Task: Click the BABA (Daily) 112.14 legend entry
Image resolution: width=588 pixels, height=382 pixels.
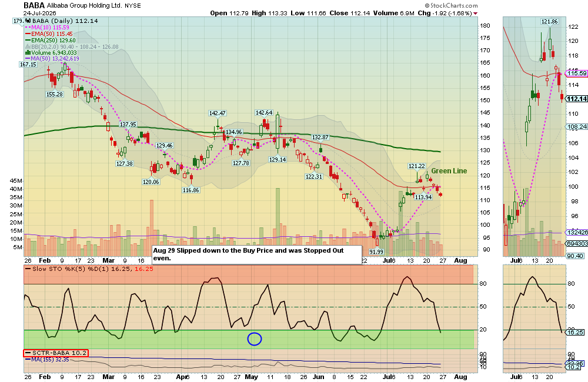Action: tap(62, 21)
